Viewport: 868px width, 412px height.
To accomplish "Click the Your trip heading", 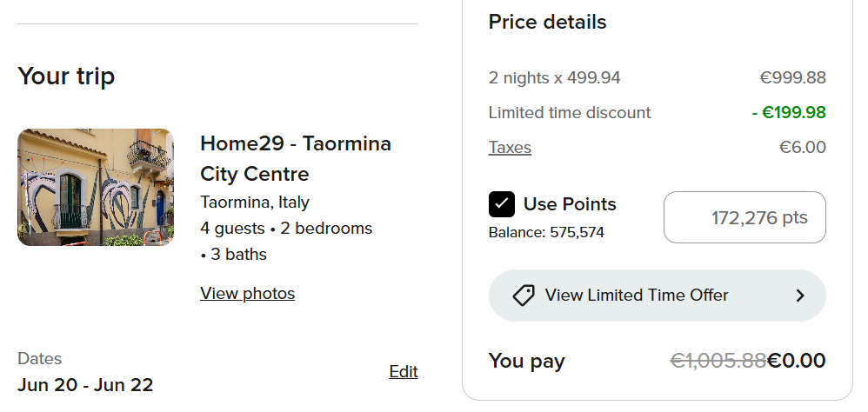I will pos(66,76).
